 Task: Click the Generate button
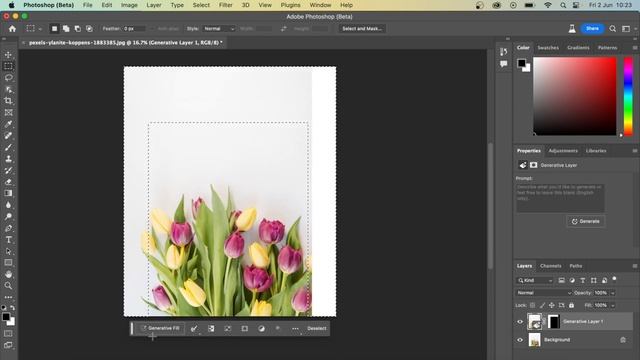[x=585, y=221]
